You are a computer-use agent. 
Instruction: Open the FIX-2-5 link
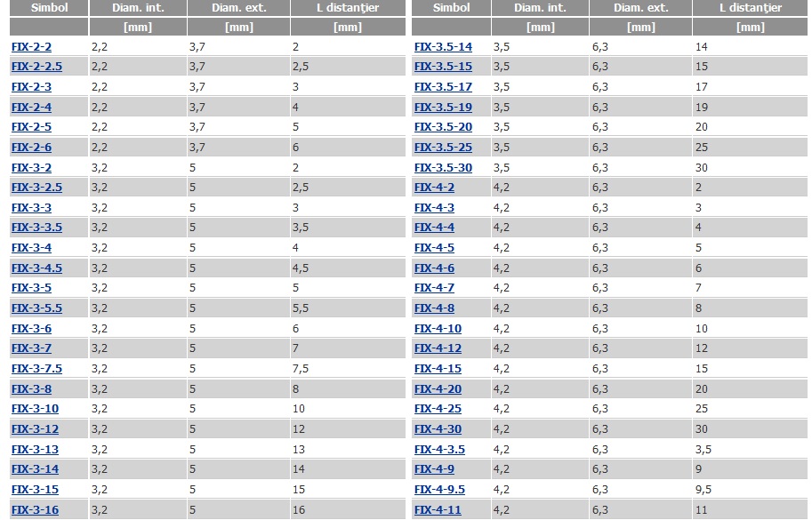[32, 127]
